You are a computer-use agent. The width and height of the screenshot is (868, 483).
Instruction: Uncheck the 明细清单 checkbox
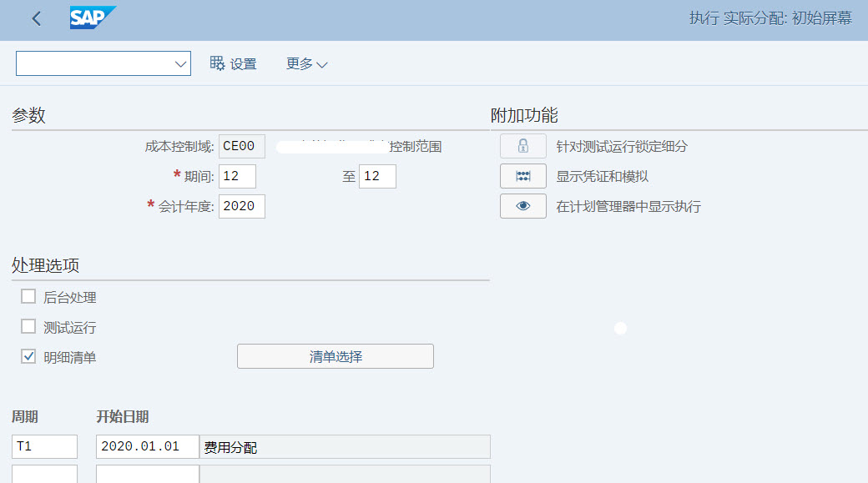click(28, 356)
